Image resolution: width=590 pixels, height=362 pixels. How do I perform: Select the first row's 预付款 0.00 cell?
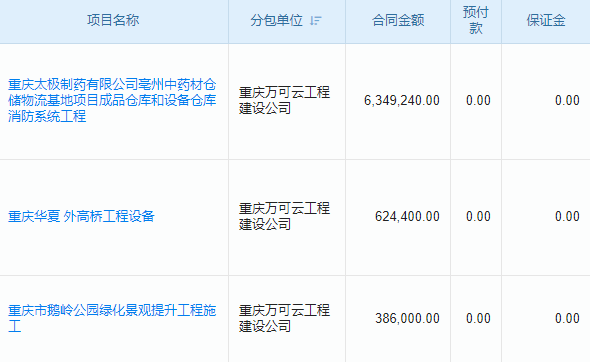[x=478, y=100]
